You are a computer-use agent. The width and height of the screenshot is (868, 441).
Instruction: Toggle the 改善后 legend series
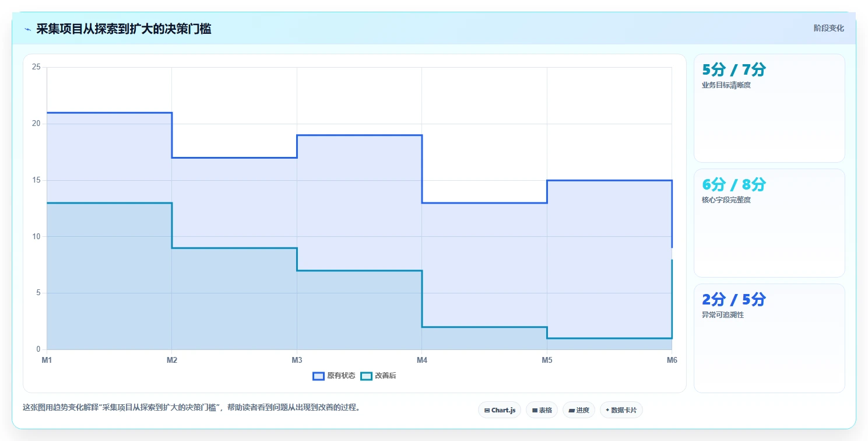point(378,376)
